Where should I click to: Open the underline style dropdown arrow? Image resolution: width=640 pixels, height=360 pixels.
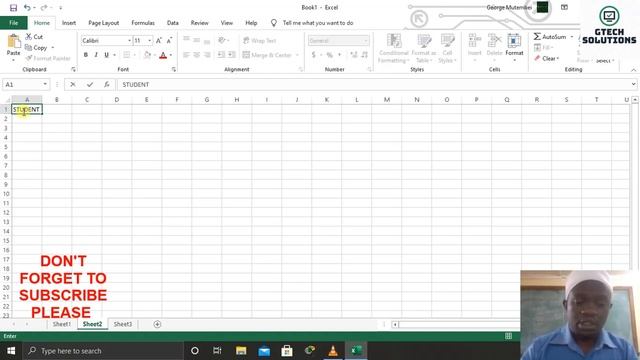coord(114,55)
